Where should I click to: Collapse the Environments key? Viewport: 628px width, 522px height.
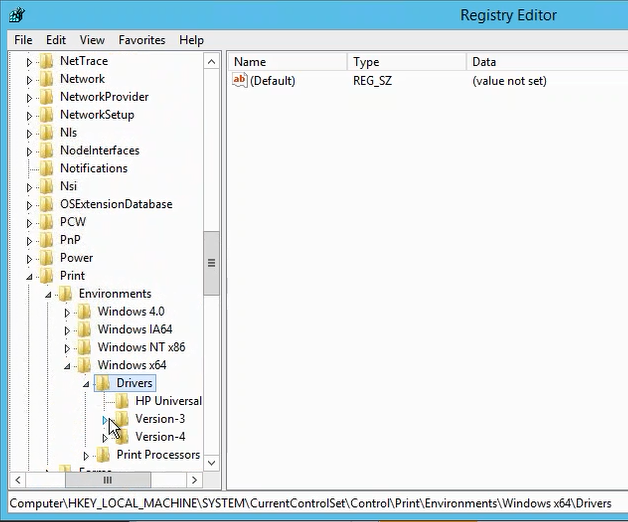48,295
